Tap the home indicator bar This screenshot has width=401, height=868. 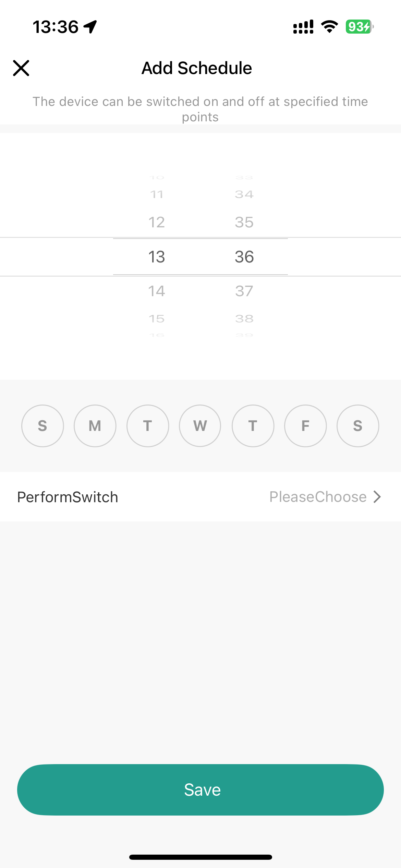[x=200, y=857]
